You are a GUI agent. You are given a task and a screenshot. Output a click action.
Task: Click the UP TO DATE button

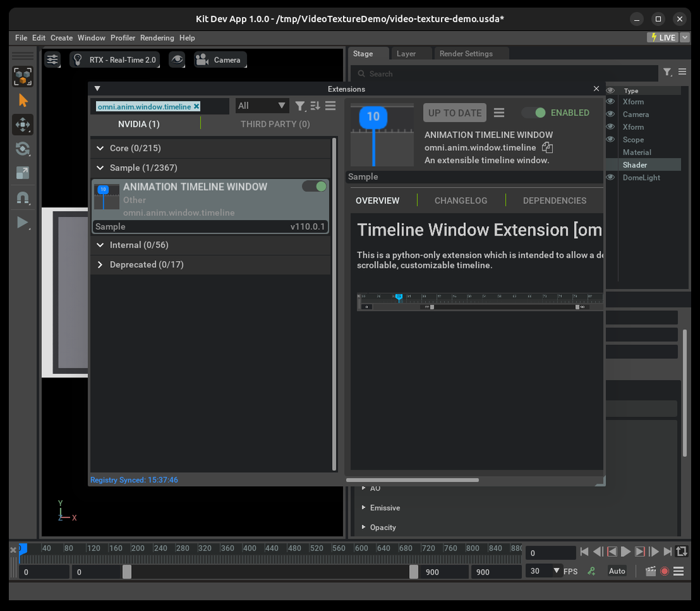click(454, 113)
